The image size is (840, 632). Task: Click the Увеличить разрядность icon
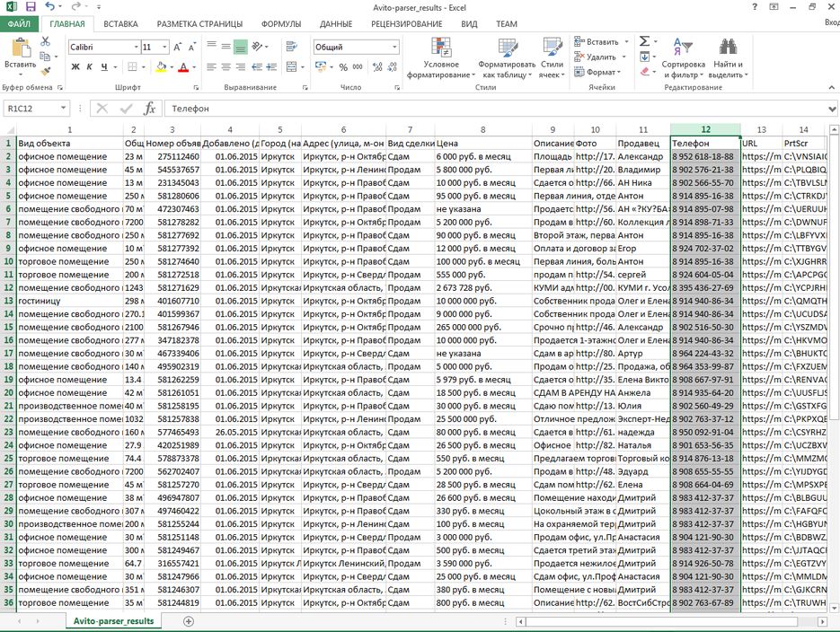coord(376,66)
